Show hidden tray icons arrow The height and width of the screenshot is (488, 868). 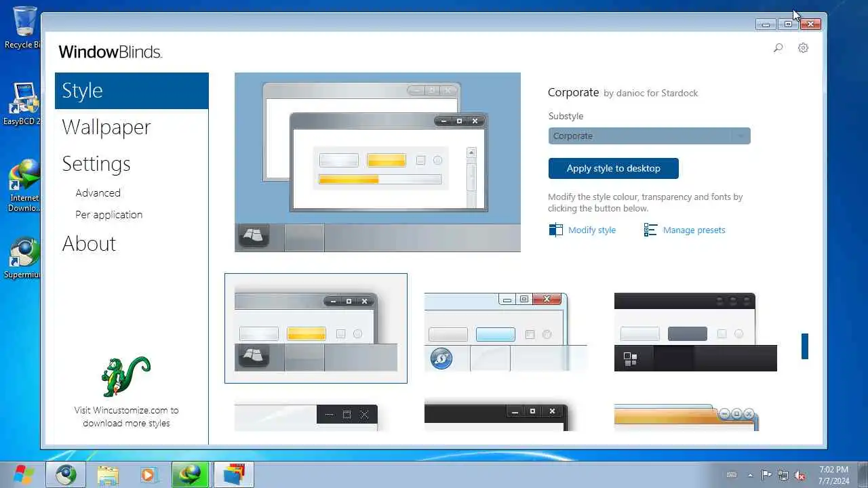pyautogui.click(x=750, y=475)
